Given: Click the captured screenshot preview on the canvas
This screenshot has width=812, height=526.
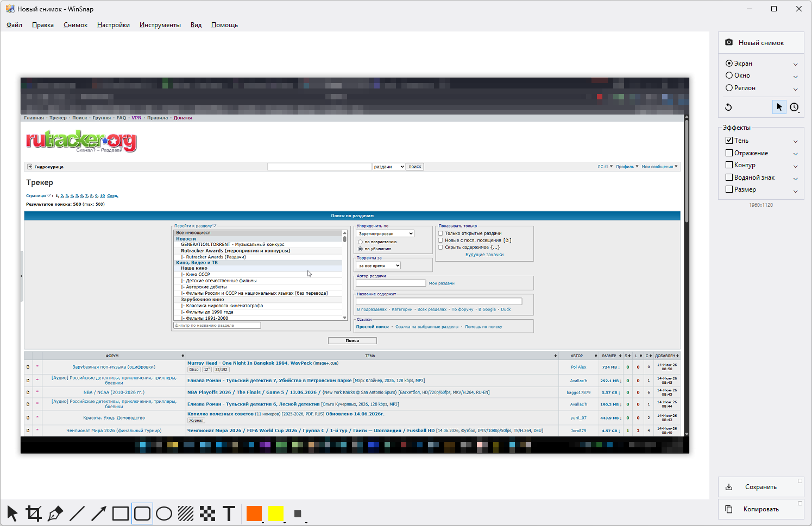Looking at the screenshot, I should click(355, 265).
